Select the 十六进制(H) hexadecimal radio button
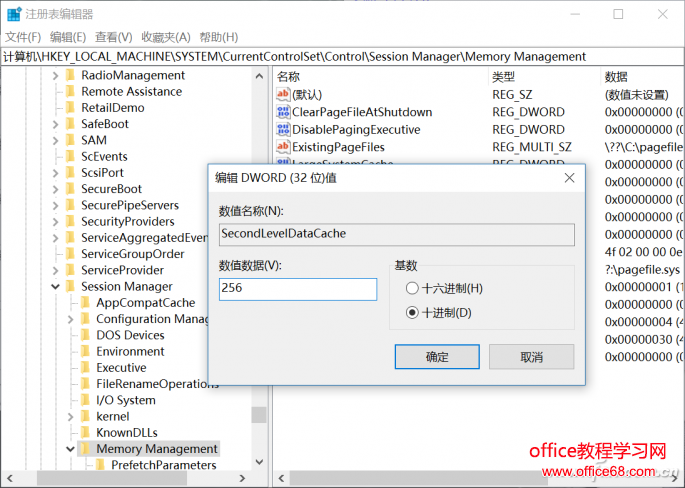Image resolution: width=685 pixels, height=488 pixels. [412, 288]
